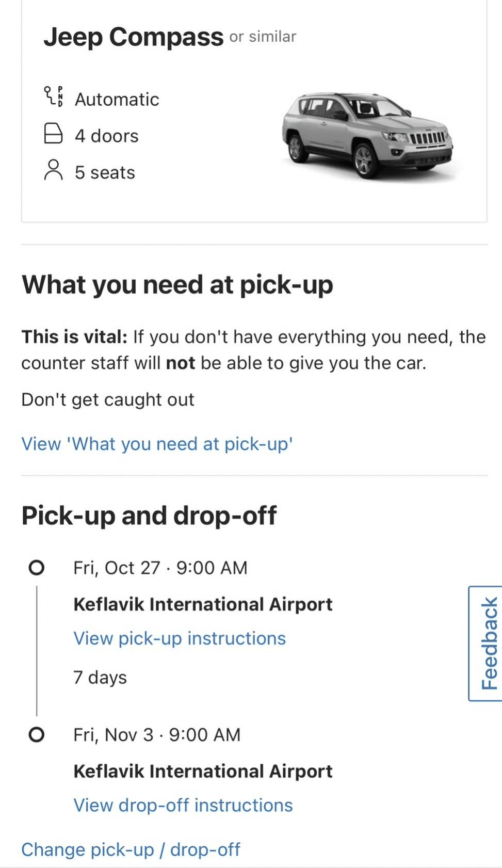The height and width of the screenshot is (868, 502).
Task: View drop-off instructions
Action: point(183,805)
